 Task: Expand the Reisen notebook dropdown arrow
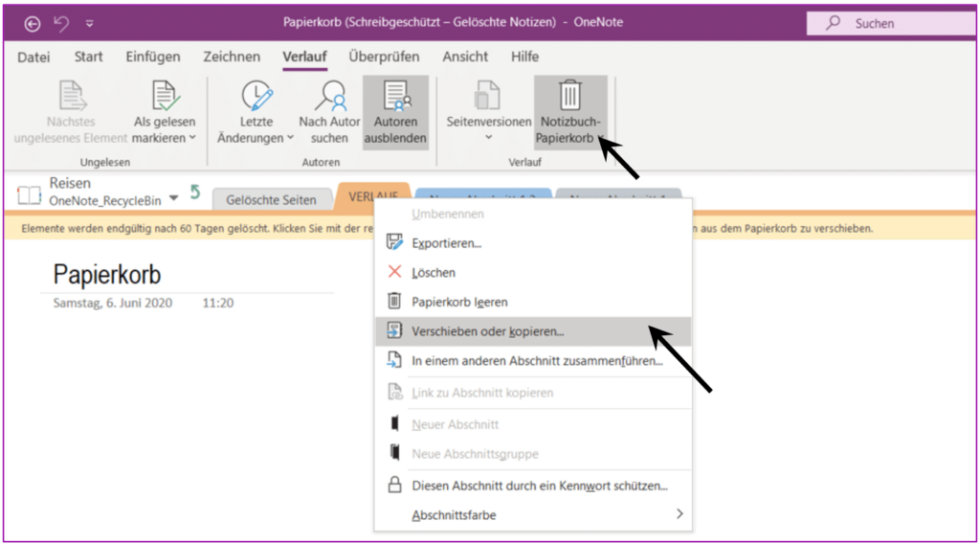(174, 198)
